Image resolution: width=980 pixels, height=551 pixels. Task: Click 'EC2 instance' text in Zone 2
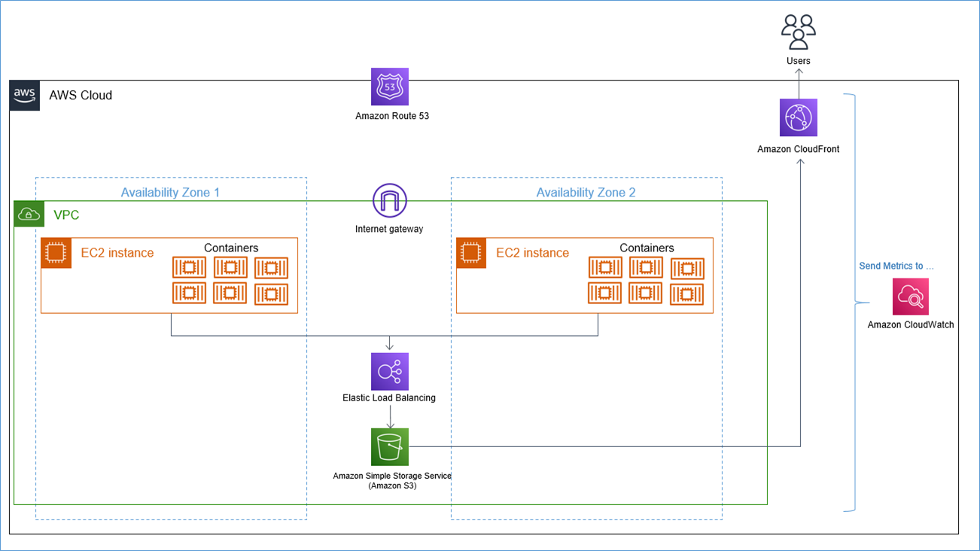point(532,253)
